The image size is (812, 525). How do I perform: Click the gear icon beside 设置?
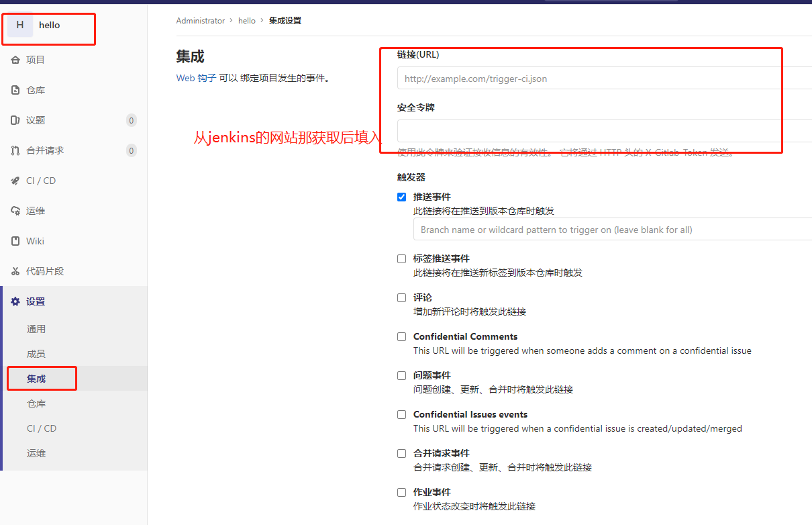[x=15, y=301]
